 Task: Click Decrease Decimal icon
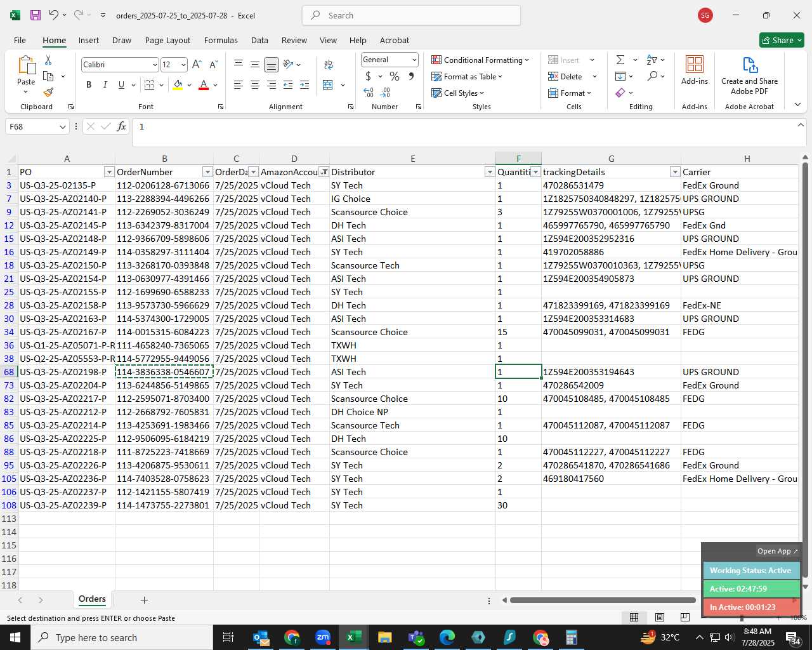point(385,93)
